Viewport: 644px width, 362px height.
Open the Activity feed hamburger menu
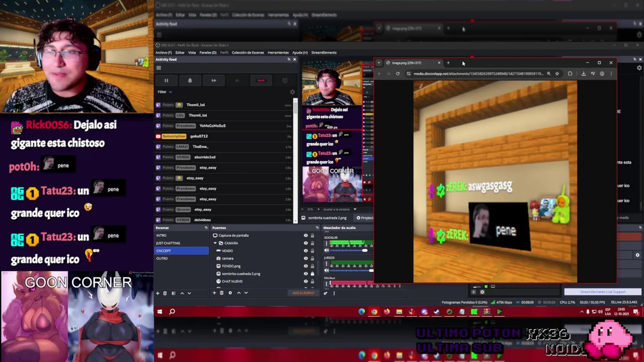tap(158, 68)
